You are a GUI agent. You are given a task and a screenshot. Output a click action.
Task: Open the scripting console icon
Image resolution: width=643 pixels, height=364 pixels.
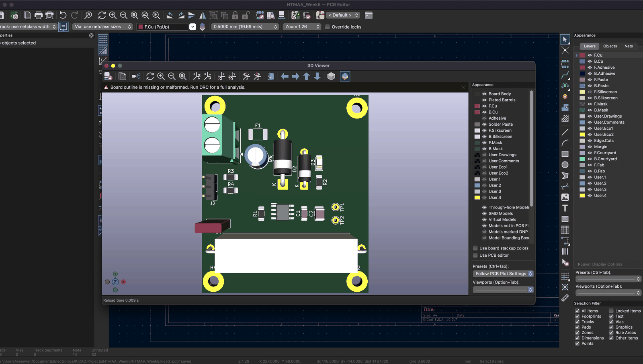[369, 15]
